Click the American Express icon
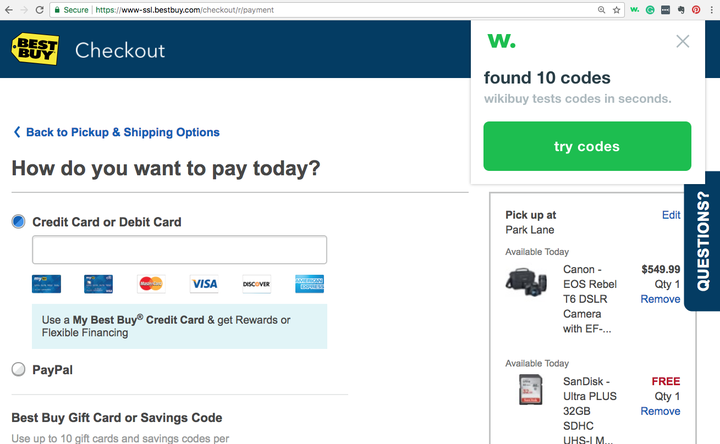Image resolution: width=720 pixels, height=444 pixels. (309, 284)
